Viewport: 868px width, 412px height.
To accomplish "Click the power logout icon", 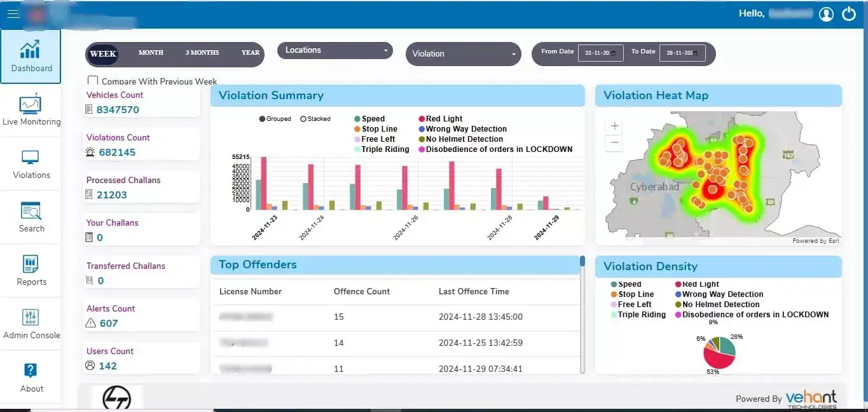I will 849,14.
